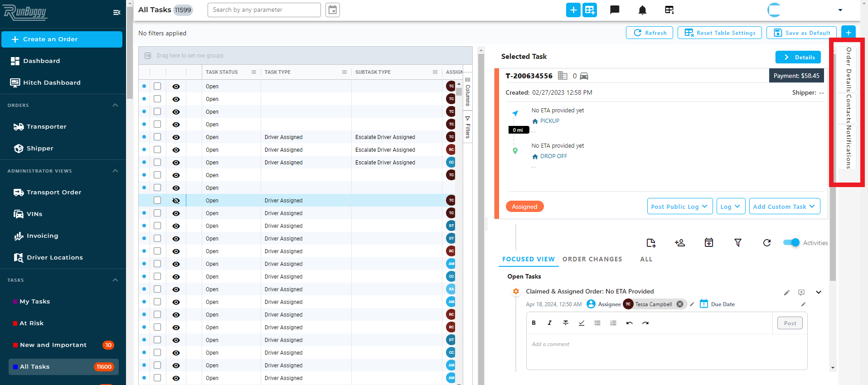Open the table layout icon in header
The width and height of the screenshot is (868, 385).
[669, 10]
